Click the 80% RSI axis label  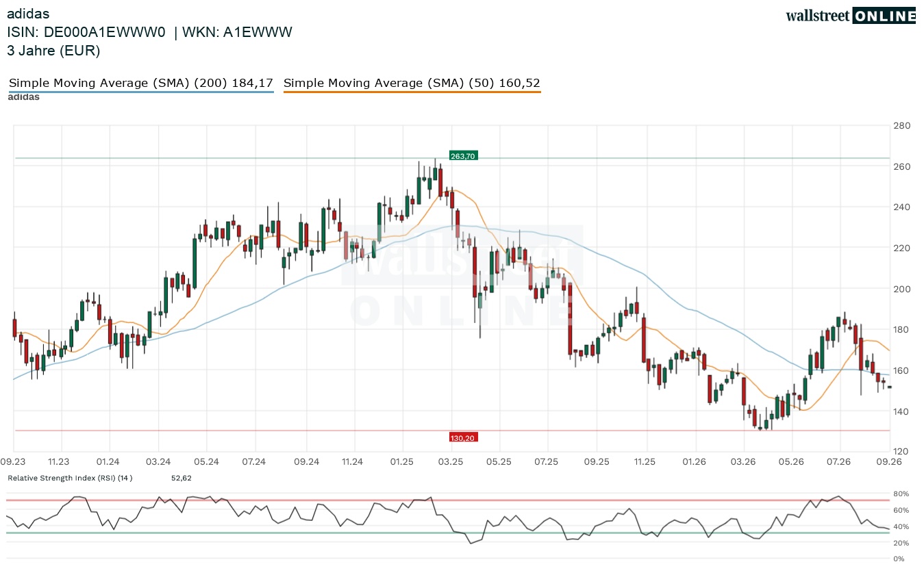(900, 494)
